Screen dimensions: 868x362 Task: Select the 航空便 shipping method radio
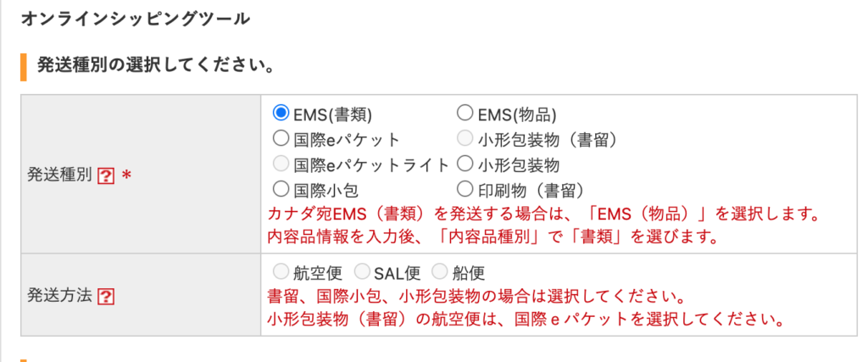tap(281, 272)
